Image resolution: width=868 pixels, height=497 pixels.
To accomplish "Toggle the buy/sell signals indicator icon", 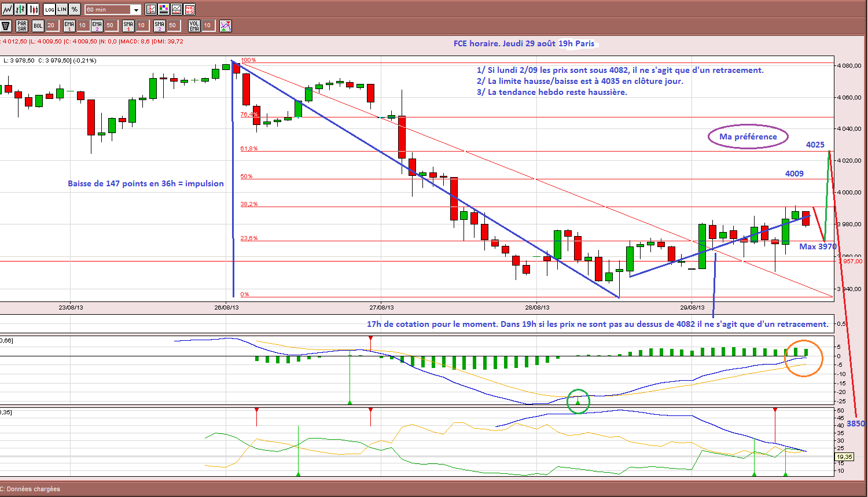I will click(226, 25).
